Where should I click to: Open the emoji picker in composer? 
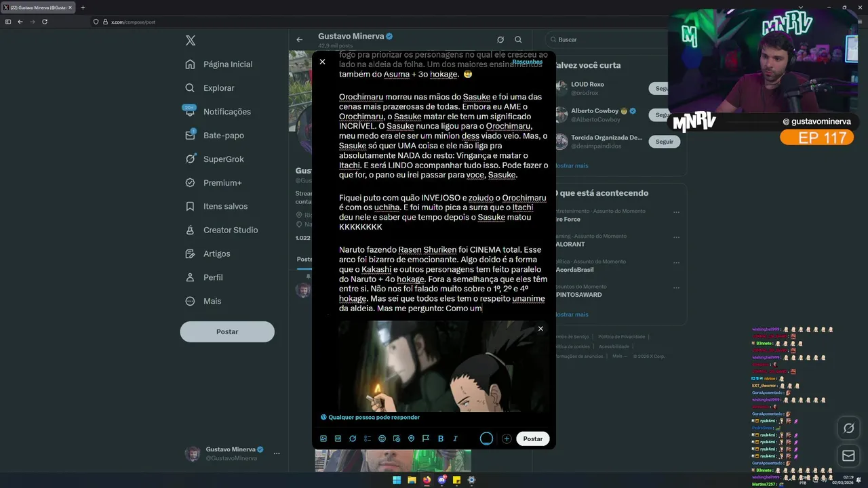pyautogui.click(x=382, y=439)
